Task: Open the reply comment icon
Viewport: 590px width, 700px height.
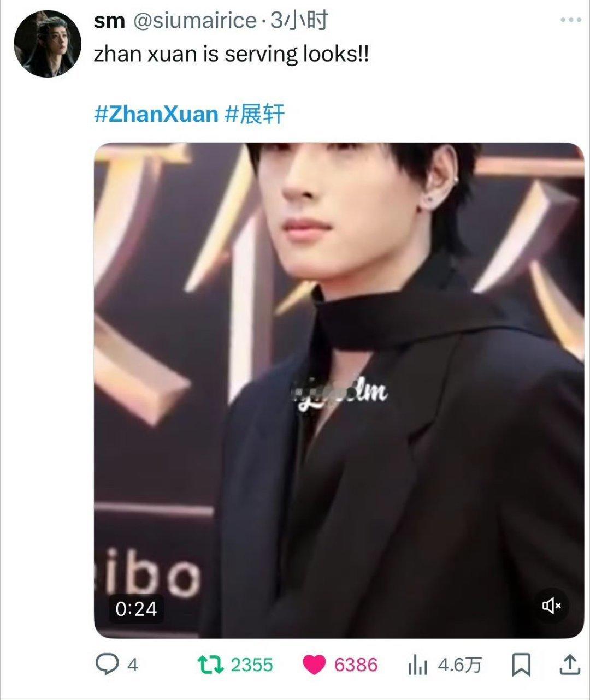Action: (x=107, y=665)
